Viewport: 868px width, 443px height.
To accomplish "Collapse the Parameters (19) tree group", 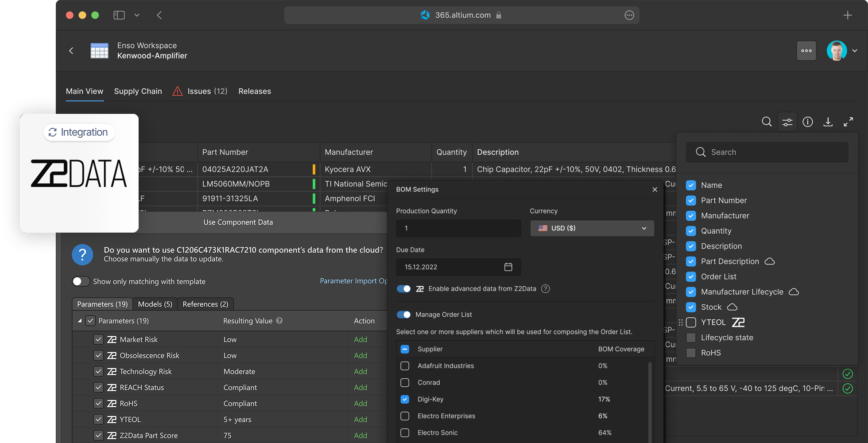I will (80, 321).
